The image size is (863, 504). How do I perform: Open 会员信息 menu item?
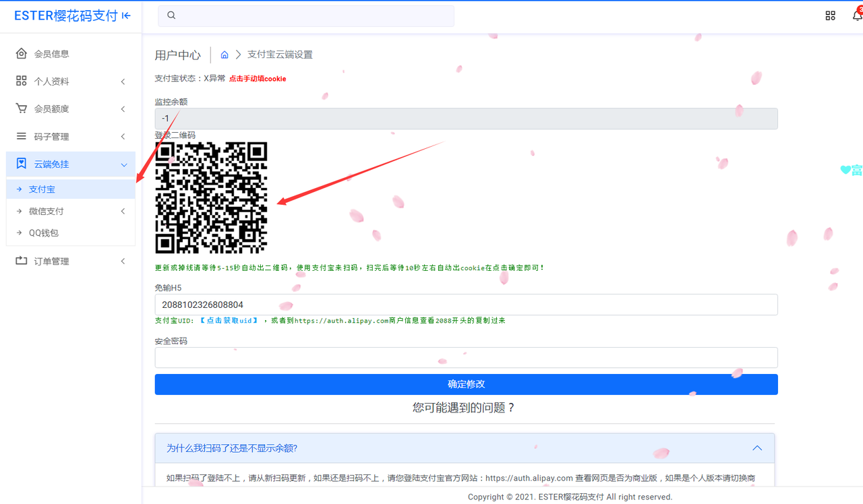(71, 53)
